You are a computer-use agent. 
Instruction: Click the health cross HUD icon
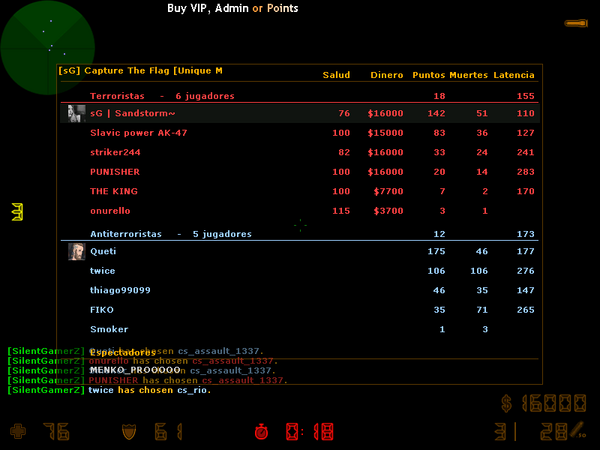click(18, 431)
